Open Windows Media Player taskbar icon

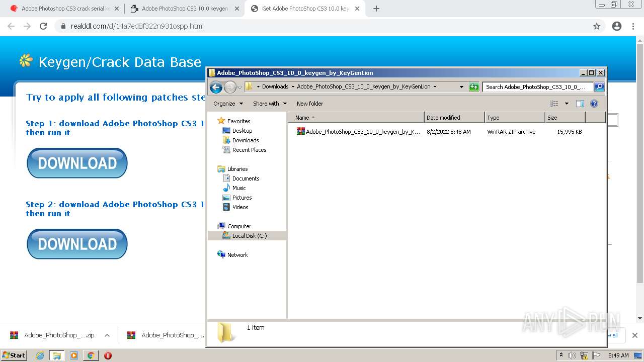[74, 355]
